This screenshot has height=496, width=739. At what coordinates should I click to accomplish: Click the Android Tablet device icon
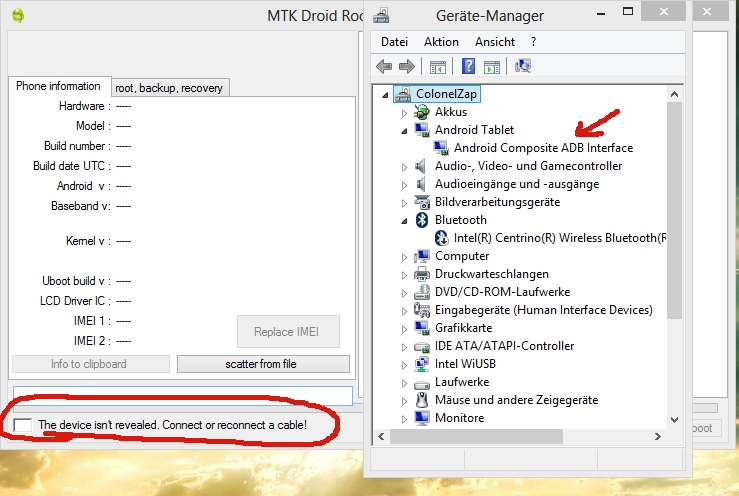(x=422, y=130)
